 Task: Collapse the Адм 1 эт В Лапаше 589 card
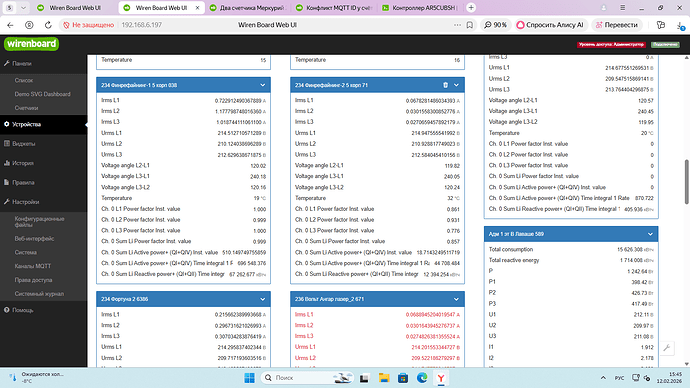[x=650, y=234]
